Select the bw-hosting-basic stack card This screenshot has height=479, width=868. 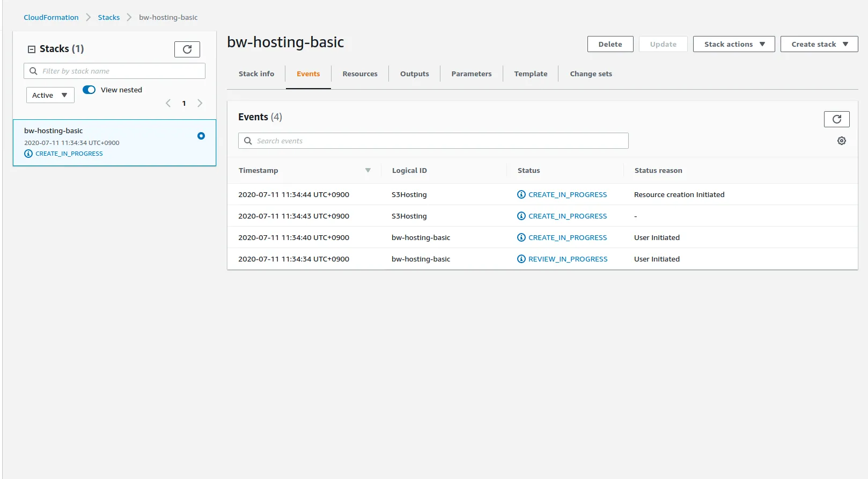pyautogui.click(x=114, y=142)
